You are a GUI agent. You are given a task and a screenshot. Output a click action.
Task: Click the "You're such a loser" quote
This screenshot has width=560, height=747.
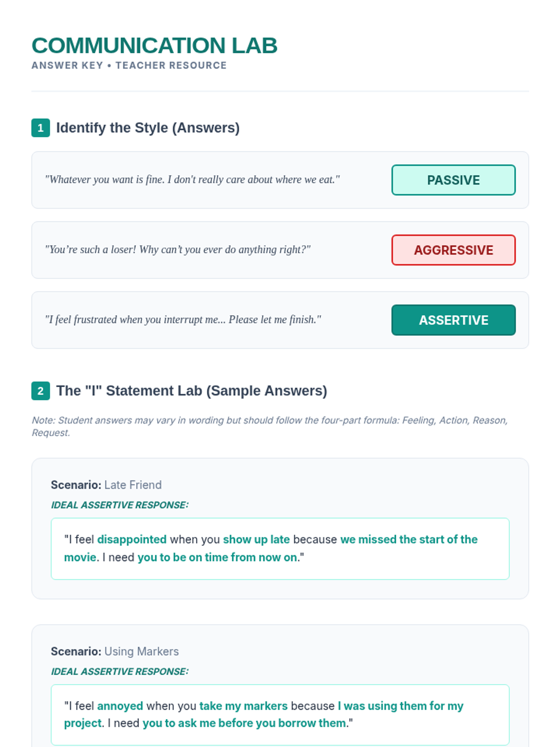[x=177, y=250]
